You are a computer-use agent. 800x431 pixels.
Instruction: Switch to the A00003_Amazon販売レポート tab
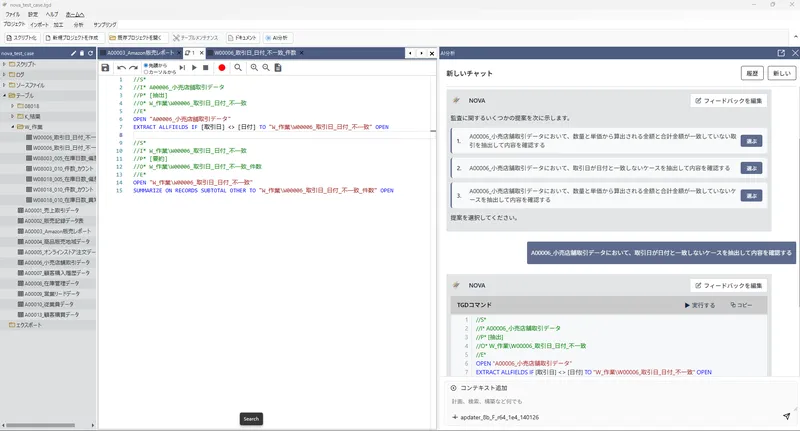[x=140, y=52]
